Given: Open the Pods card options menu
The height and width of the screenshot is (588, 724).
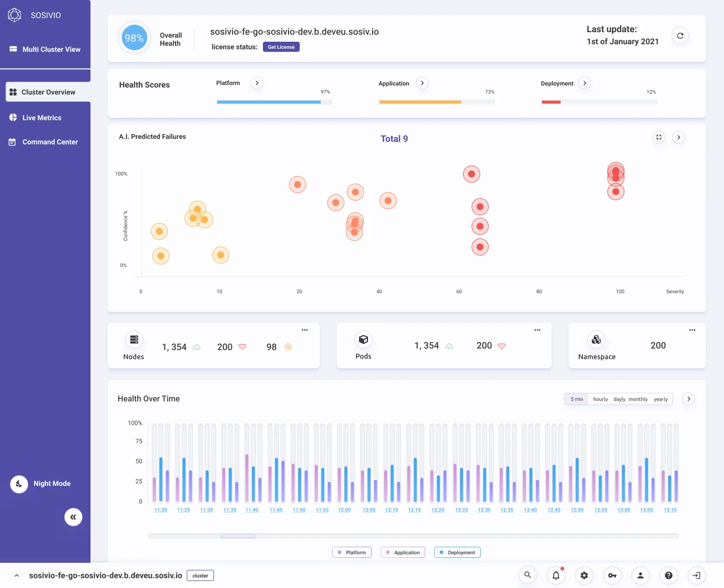Looking at the screenshot, I should coord(537,330).
